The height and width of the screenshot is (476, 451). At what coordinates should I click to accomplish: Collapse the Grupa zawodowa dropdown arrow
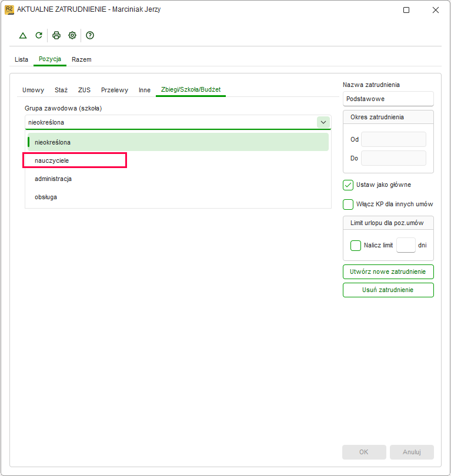click(x=323, y=122)
